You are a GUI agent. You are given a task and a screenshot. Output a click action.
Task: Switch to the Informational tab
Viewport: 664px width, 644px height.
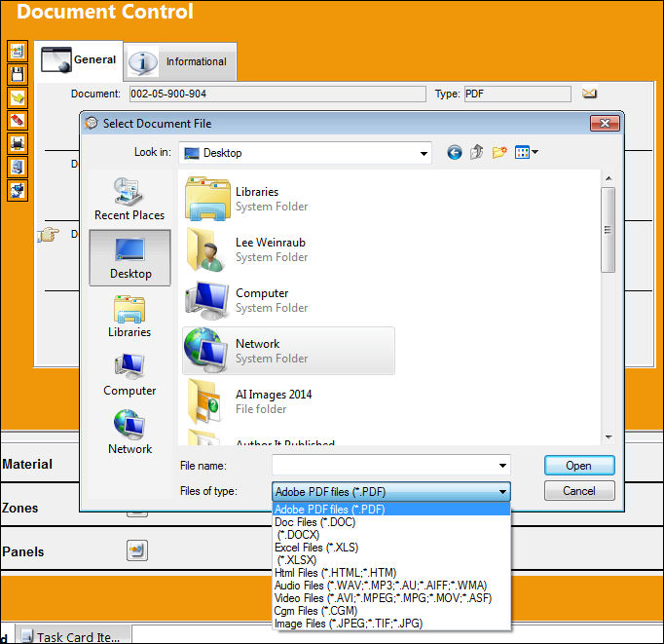point(180,61)
